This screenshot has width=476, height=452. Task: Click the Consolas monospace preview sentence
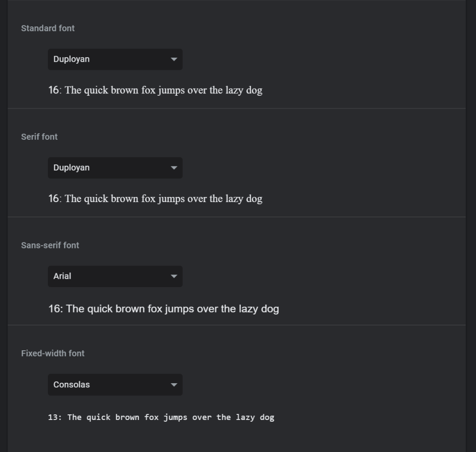(x=161, y=417)
